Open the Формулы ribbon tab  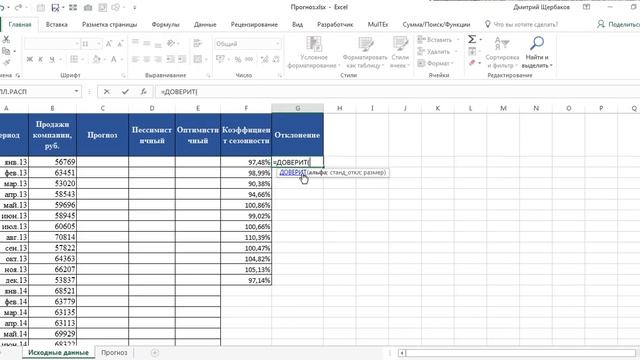tap(165, 24)
